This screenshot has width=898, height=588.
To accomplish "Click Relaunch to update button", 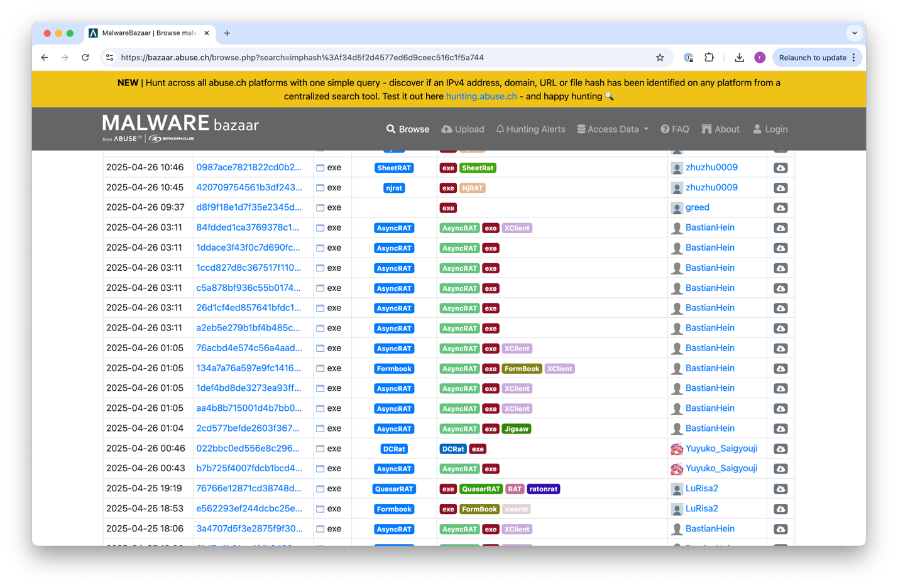I will [812, 58].
